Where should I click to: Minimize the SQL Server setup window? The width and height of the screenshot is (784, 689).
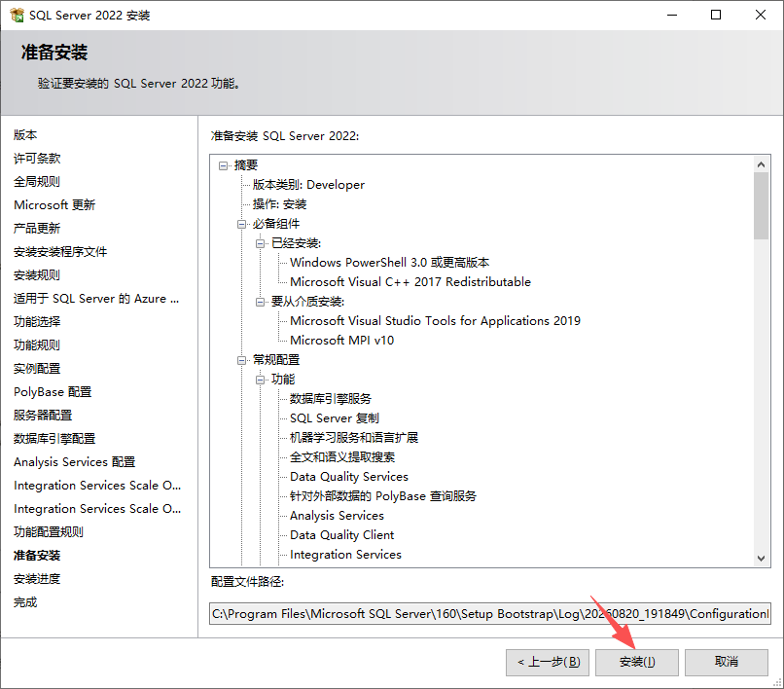[672, 15]
